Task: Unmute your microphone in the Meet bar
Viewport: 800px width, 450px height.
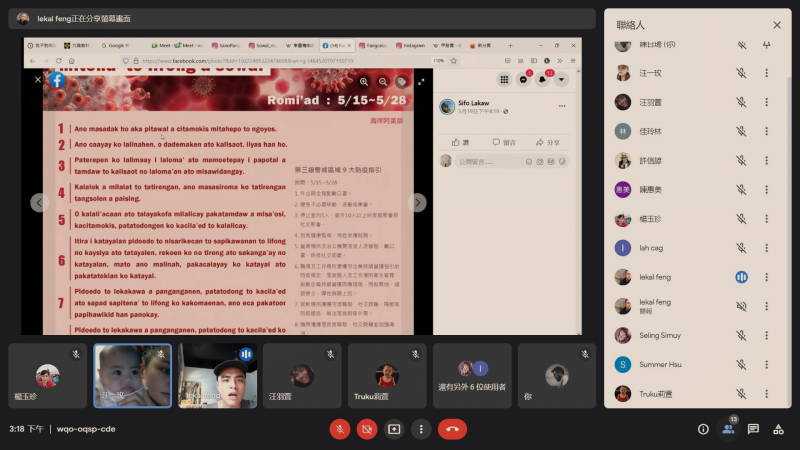Action: tap(340, 429)
